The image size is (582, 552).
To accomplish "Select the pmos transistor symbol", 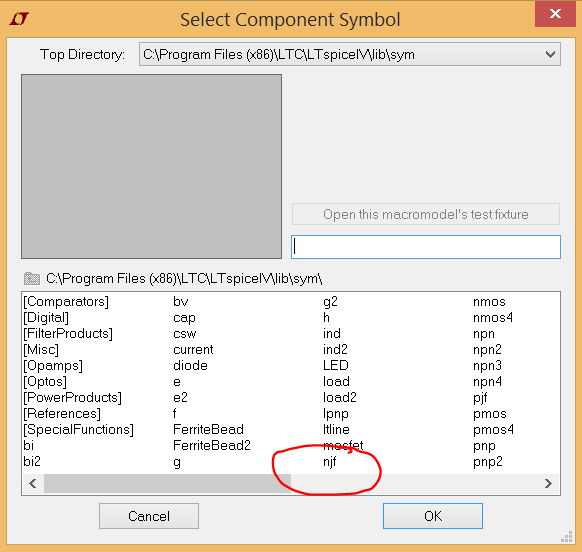I will coord(490,414).
